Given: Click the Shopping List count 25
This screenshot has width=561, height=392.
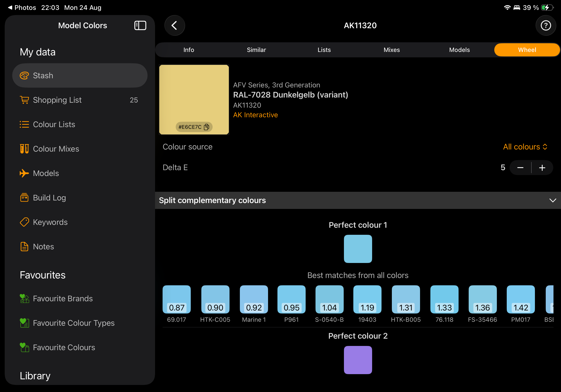Looking at the screenshot, I should [x=134, y=100].
